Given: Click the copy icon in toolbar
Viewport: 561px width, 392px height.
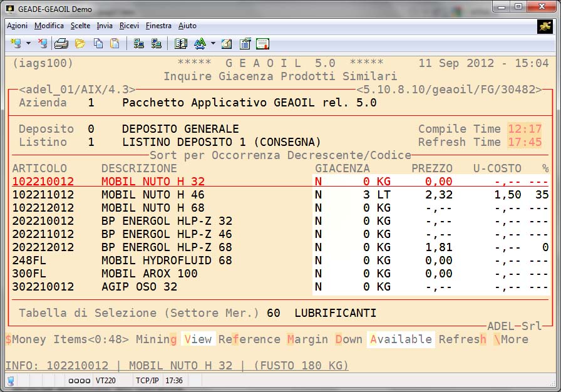Looking at the screenshot, I should point(98,44).
